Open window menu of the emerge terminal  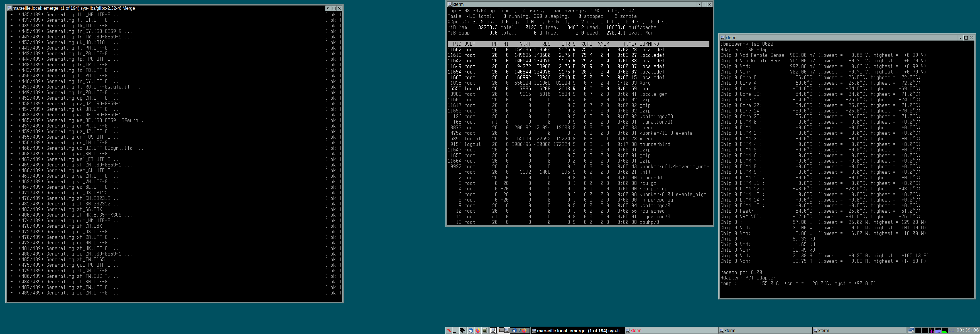[x=9, y=8]
